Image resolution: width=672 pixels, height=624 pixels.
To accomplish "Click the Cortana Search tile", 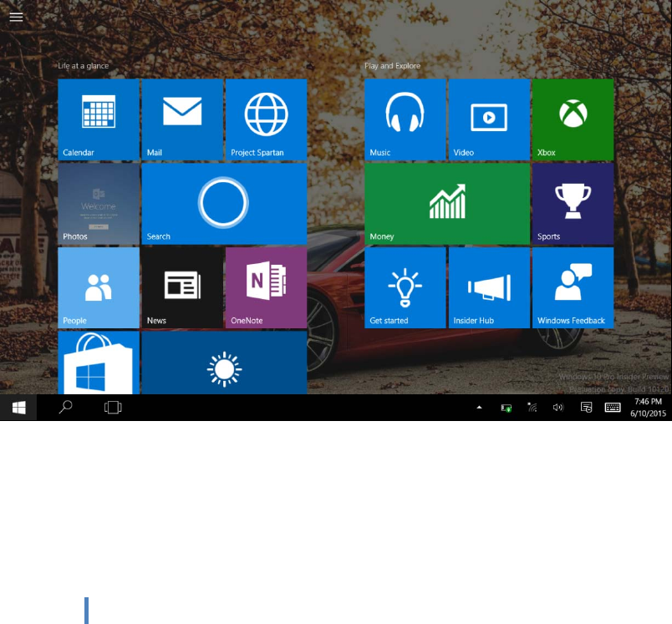I will point(224,204).
